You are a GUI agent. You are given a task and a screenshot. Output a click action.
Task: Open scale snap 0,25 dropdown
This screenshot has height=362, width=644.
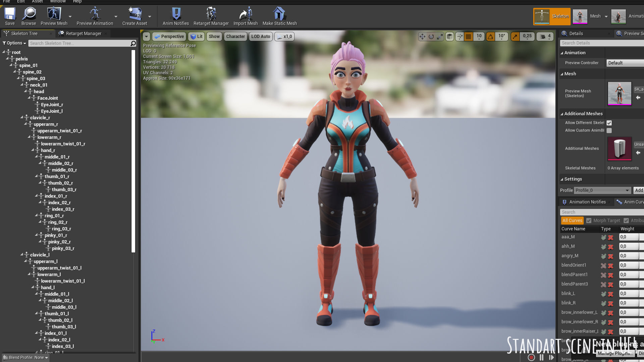point(527,36)
